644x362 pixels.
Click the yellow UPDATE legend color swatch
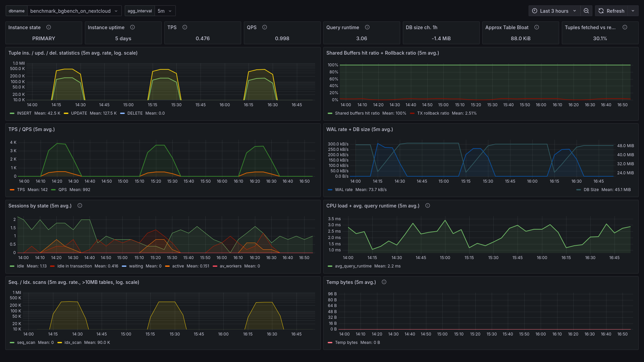(66, 113)
